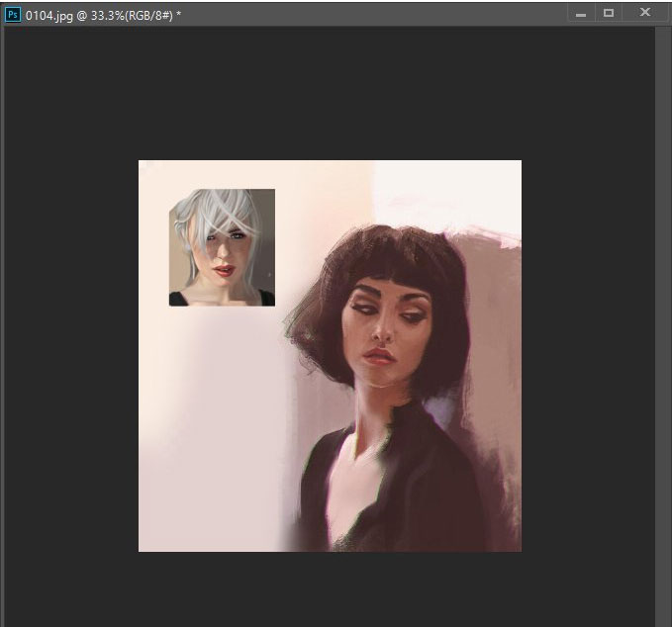Click the vertical scrollbar track on right edge
This screenshot has width=672, height=627.
pyautogui.click(x=663, y=325)
